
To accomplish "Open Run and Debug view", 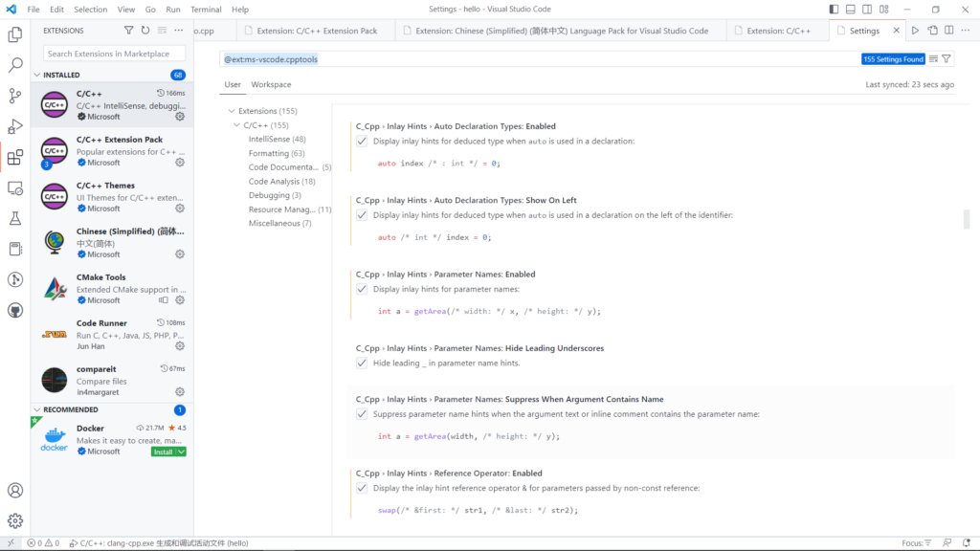I will click(x=15, y=127).
